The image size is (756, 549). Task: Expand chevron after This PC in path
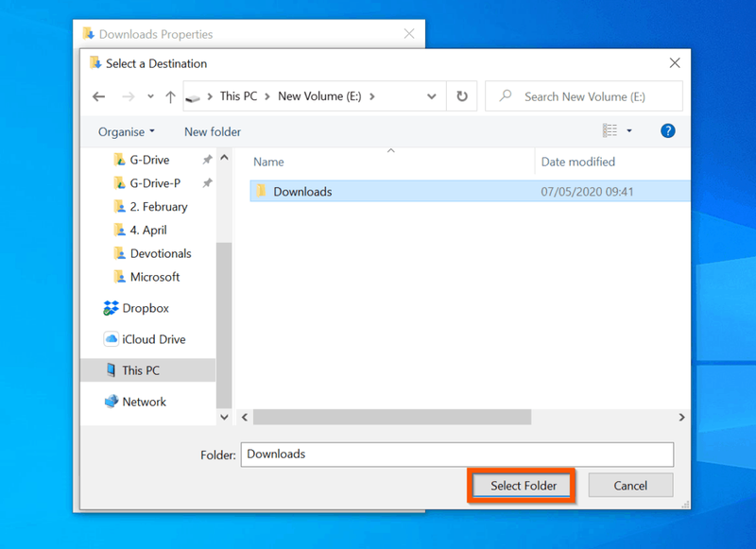tap(267, 96)
